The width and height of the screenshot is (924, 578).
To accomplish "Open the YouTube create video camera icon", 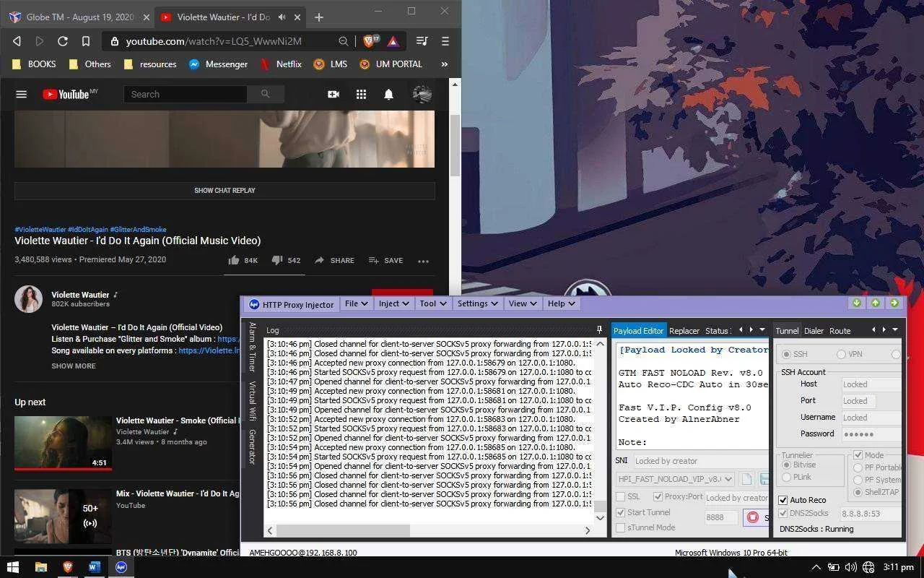I will [x=334, y=94].
